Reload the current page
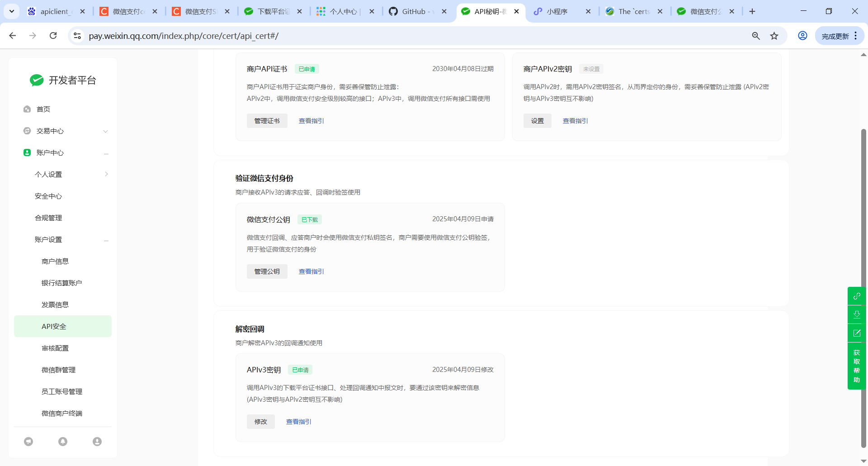This screenshot has width=868, height=466. (53, 36)
